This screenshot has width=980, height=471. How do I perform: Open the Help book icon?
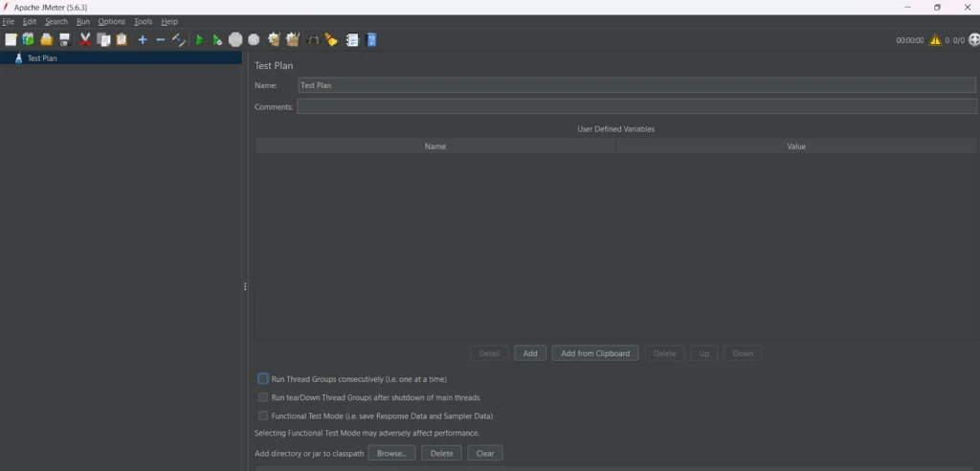(371, 40)
